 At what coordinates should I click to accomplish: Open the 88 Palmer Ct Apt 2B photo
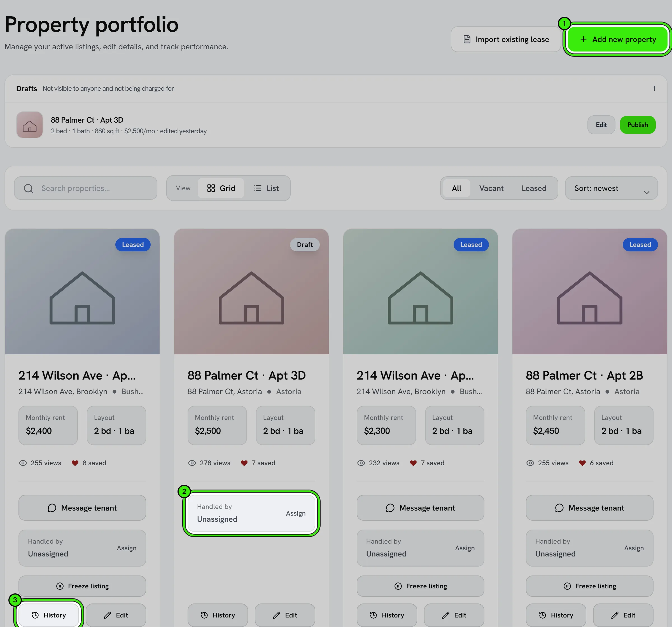(x=589, y=291)
